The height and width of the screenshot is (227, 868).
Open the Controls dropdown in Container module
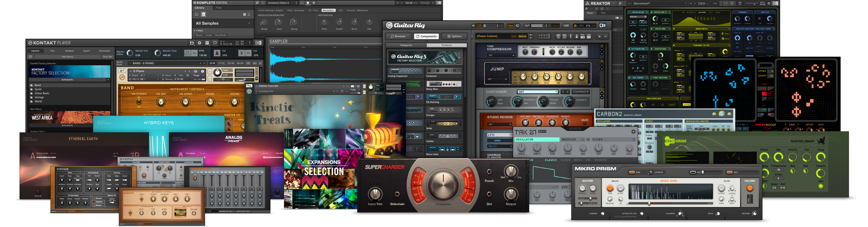[x=580, y=92]
